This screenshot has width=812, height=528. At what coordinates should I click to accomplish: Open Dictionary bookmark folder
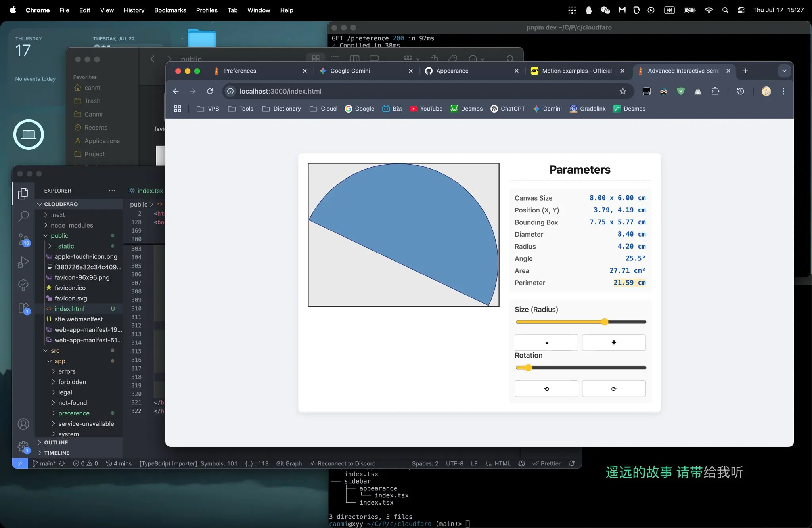[x=282, y=109]
